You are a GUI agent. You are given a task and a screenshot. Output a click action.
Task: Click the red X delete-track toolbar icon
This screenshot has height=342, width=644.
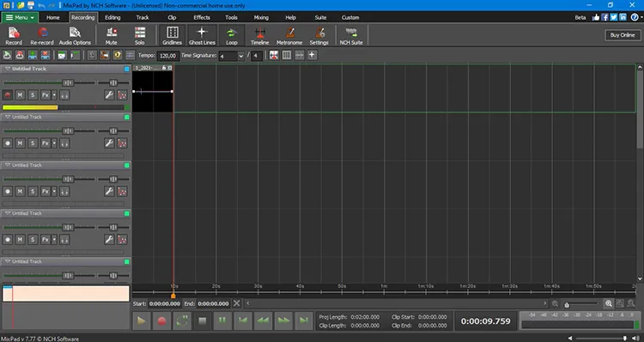pos(46,55)
